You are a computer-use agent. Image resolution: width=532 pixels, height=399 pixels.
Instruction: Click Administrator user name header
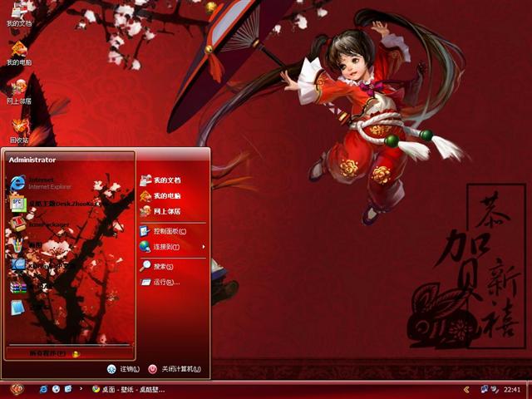32,160
